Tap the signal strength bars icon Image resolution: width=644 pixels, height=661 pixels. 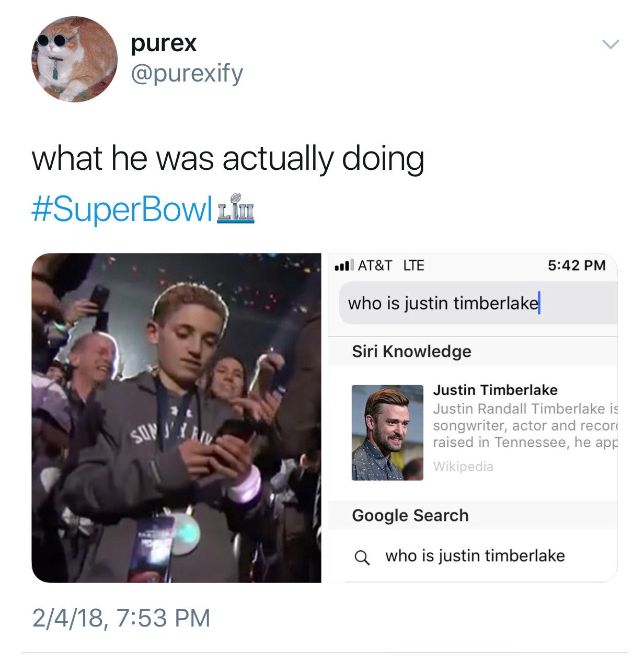344,265
